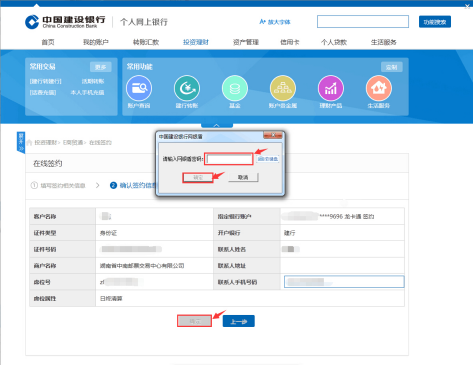474x365 pixels.
Task: Click the blue 上一步 button
Action: coord(239,321)
